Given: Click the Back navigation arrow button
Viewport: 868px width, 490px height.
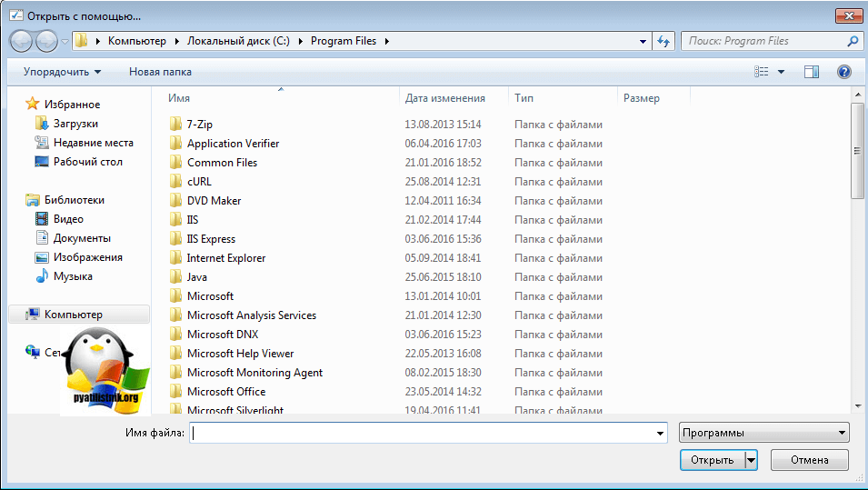Looking at the screenshot, I should click(x=22, y=41).
